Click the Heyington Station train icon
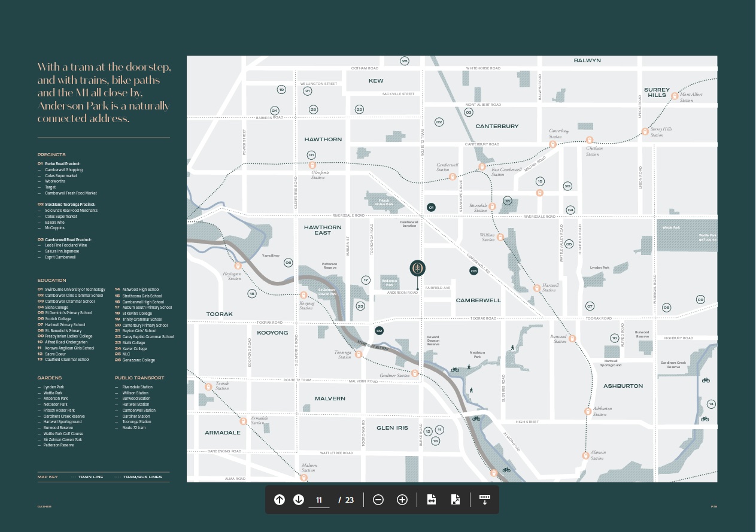756x532 pixels. [x=238, y=266]
